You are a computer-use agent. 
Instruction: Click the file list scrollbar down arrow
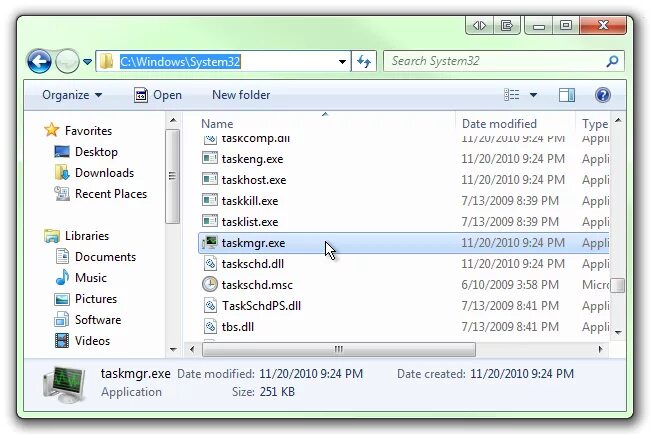coord(618,332)
